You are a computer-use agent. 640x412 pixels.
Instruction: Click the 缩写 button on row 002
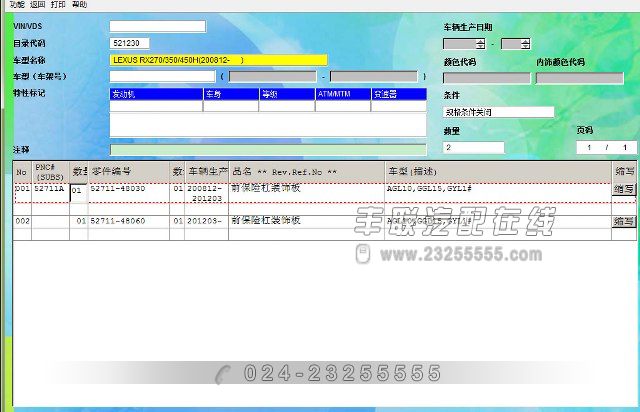[624, 221]
